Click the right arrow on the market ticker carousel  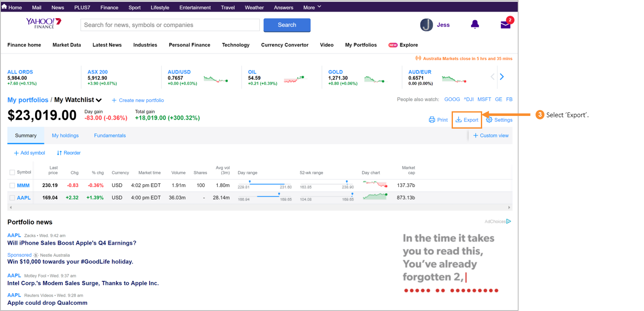pos(502,77)
